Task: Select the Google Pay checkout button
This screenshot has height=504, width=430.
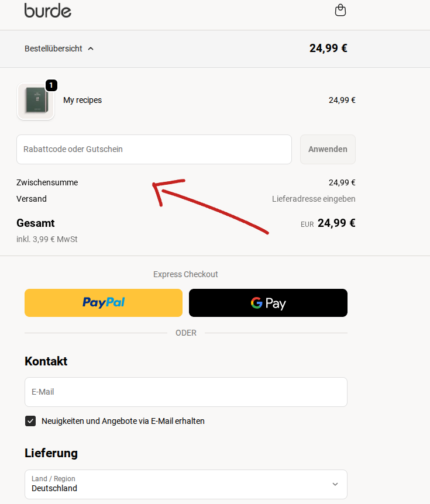Action: point(268,303)
